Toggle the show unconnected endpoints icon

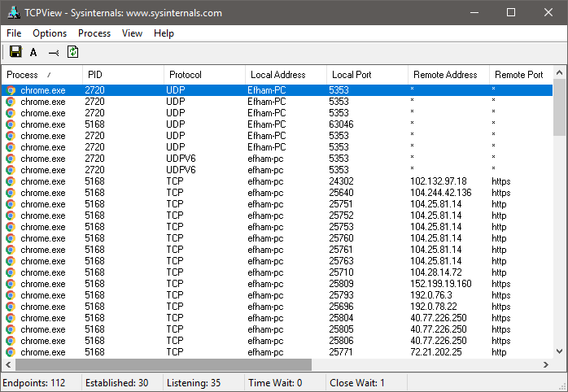pos(54,53)
